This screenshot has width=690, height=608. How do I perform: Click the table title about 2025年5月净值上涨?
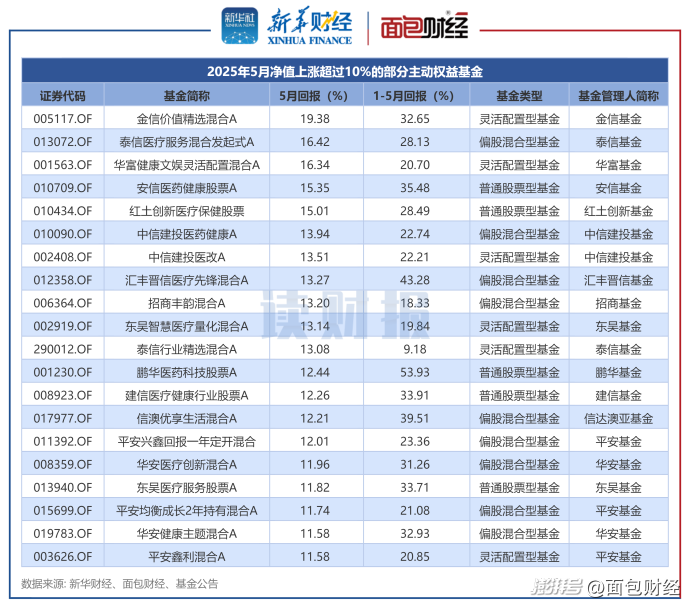click(344, 72)
